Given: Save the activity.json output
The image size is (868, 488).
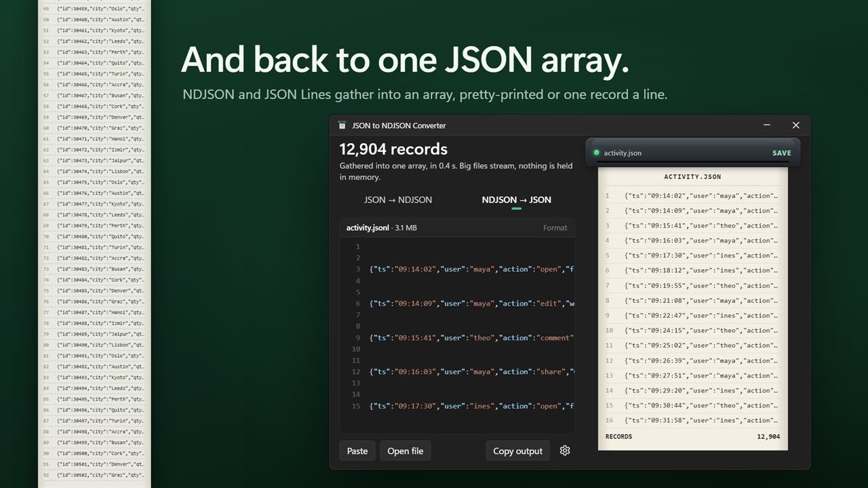Looking at the screenshot, I should click(x=781, y=153).
